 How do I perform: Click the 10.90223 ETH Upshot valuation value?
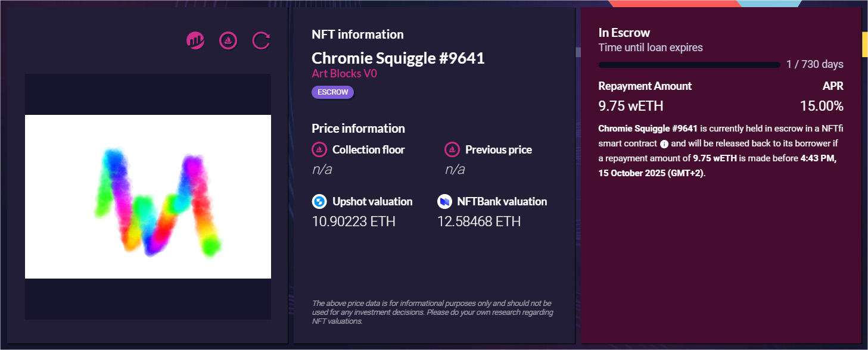point(354,222)
